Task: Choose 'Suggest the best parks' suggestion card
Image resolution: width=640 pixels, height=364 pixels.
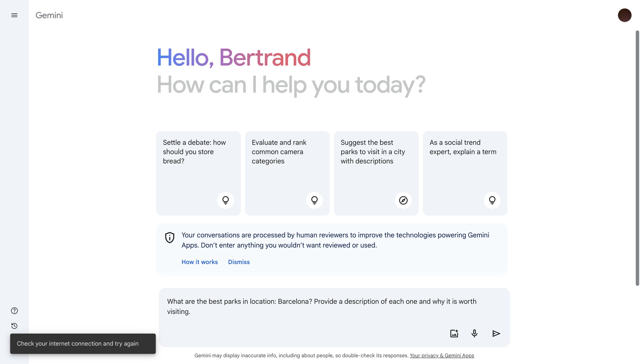Action: coord(376,173)
